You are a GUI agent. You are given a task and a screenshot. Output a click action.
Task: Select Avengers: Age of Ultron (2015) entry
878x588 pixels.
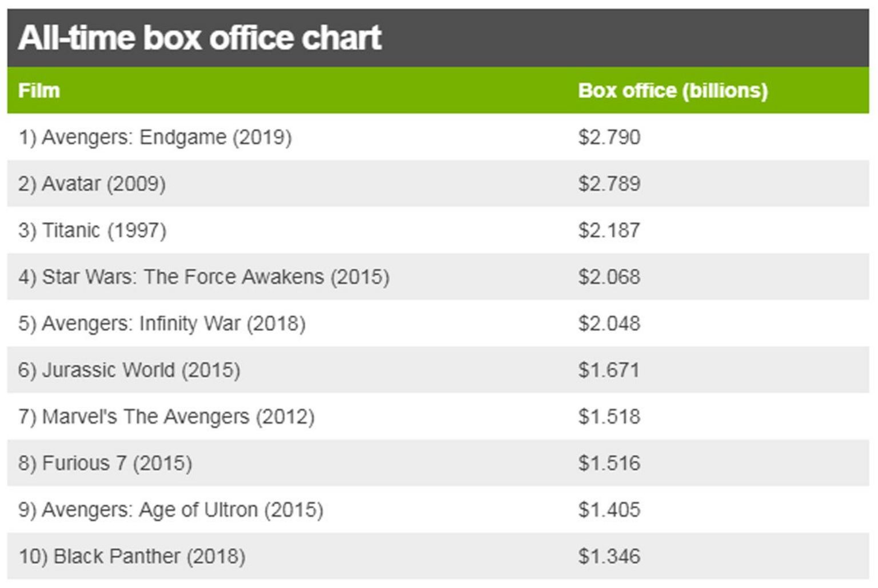171,510
